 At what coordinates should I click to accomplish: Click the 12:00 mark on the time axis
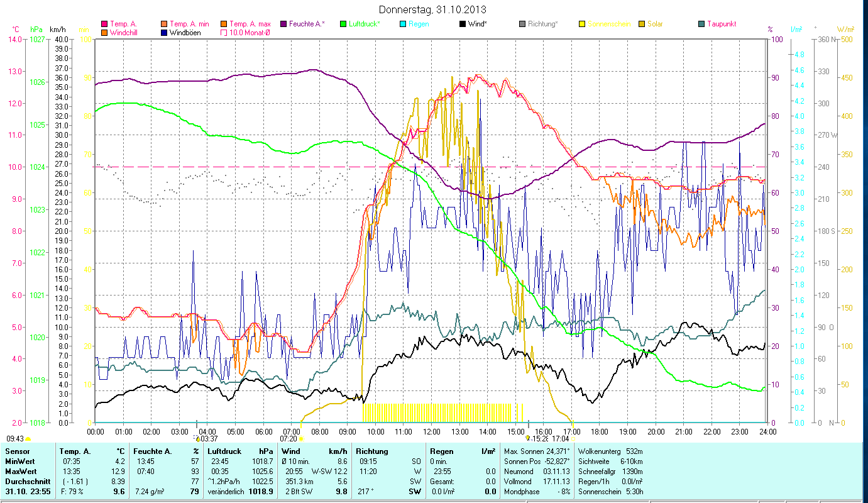coord(432,431)
